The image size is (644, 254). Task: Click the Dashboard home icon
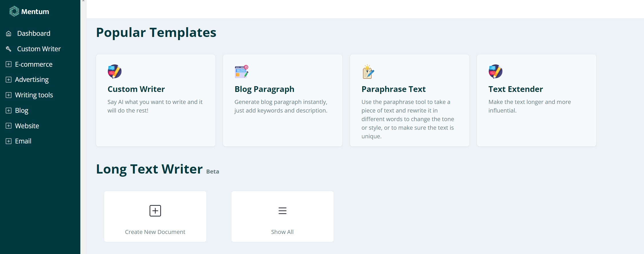click(x=9, y=34)
